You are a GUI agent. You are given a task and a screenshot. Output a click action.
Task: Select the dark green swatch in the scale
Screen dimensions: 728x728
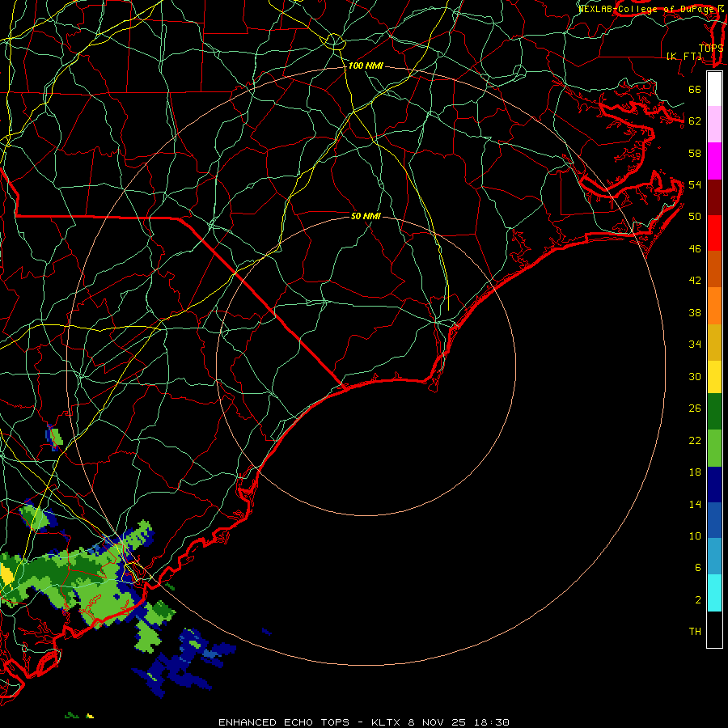coord(714,412)
